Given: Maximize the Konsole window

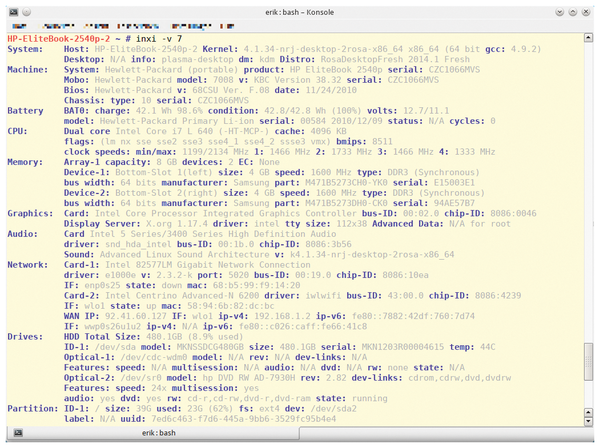Looking at the screenshot, I should pos(572,12).
